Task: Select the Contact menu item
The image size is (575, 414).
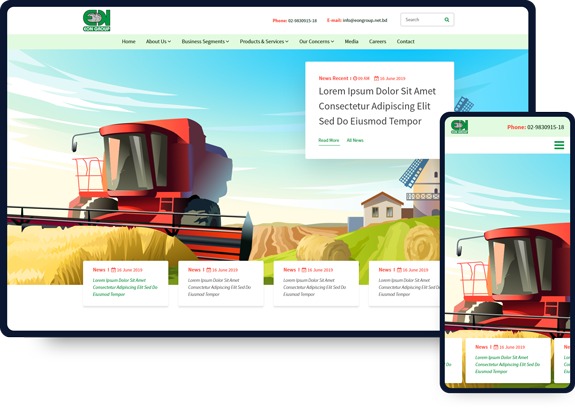Action: (406, 41)
